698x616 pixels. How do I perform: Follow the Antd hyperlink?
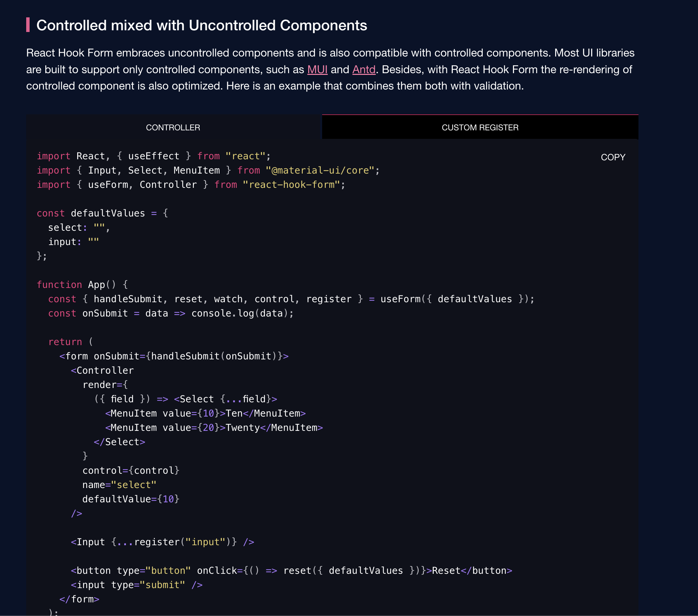click(363, 69)
